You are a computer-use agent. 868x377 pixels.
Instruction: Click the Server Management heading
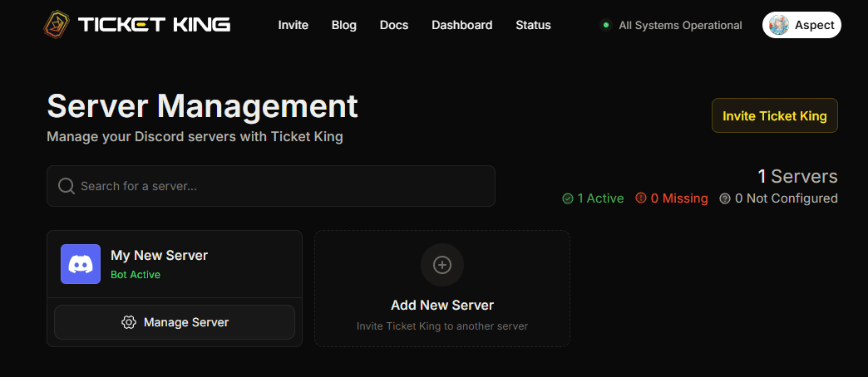(x=203, y=106)
